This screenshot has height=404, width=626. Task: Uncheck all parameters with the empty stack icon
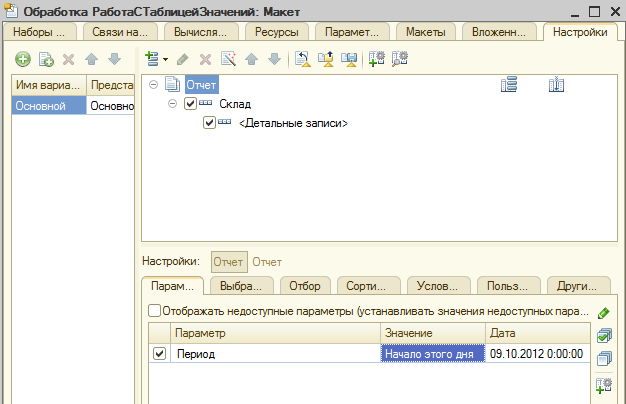click(604, 358)
